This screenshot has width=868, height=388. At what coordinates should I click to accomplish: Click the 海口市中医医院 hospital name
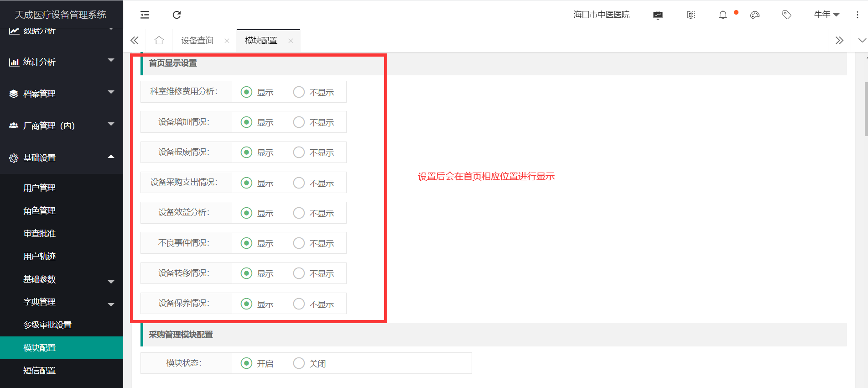tap(602, 15)
